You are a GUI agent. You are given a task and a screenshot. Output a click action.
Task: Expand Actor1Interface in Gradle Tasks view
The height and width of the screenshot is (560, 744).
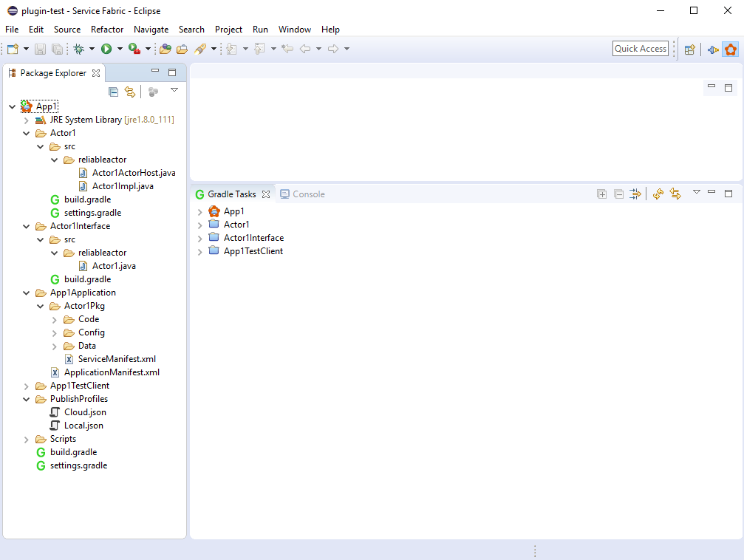coord(199,237)
